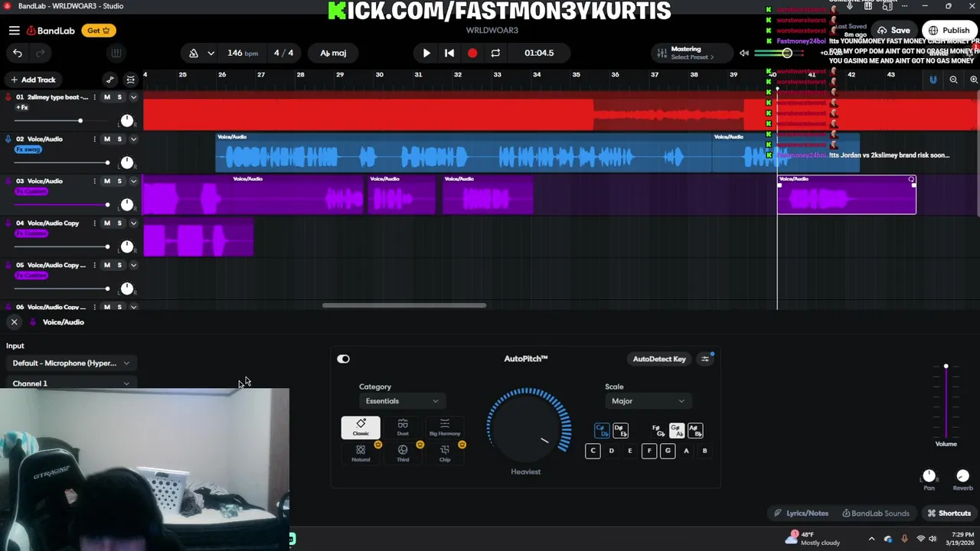Click track 04 purple microphone icon
Viewport: 980px width, 551px height.
tap(8, 223)
